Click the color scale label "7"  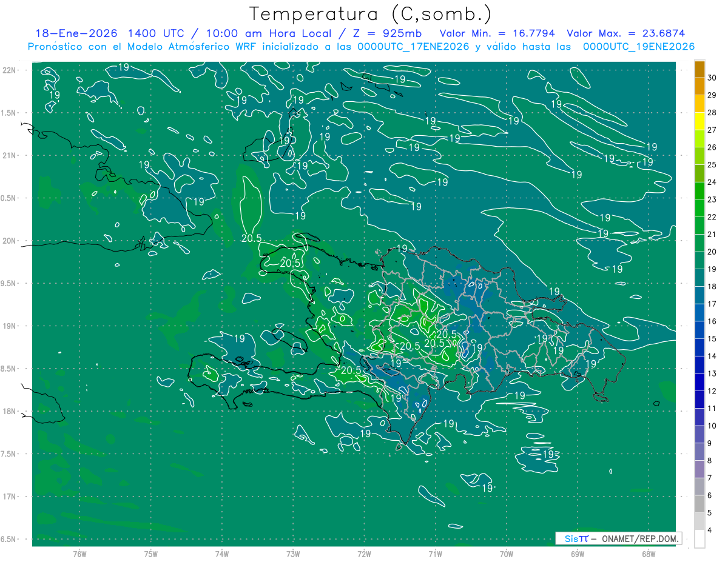point(710,478)
